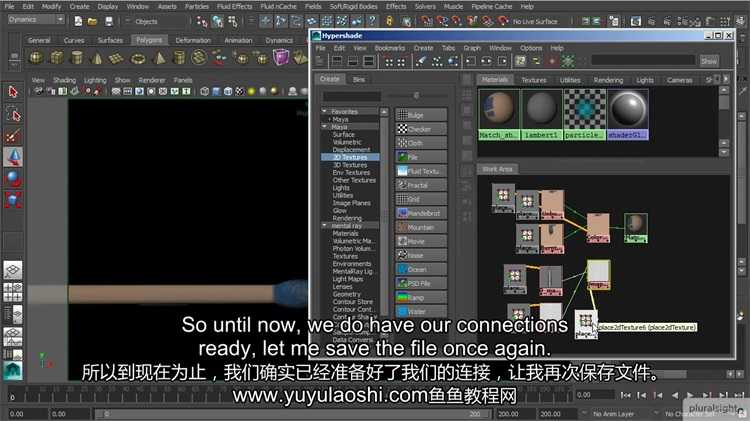
Task: Click the Hypershade filter text field
Action: 643,60
